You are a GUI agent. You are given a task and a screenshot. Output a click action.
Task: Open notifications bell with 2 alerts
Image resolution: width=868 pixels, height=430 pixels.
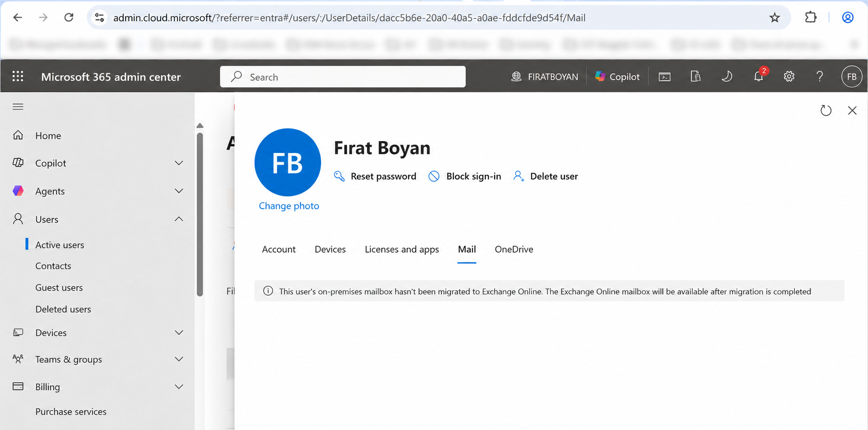[x=759, y=75]
